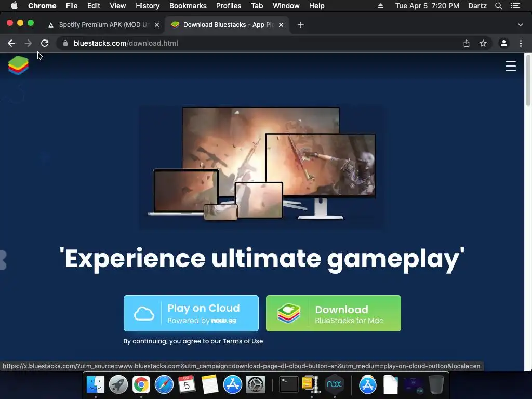Click Play on Cloud button
The height and width of the screenshot is (399, 532).
click(x=191, y=313)
